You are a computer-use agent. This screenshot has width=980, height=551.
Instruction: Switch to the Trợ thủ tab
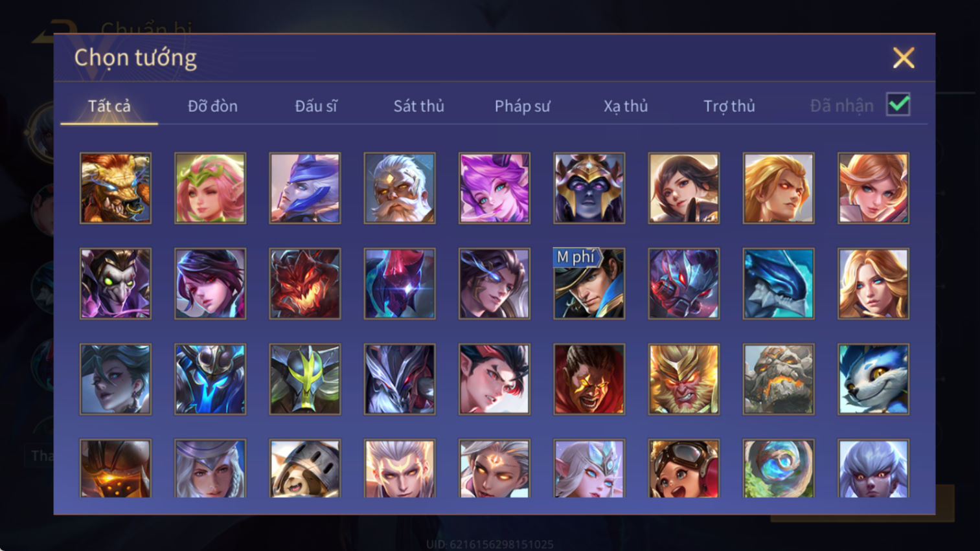729,106
